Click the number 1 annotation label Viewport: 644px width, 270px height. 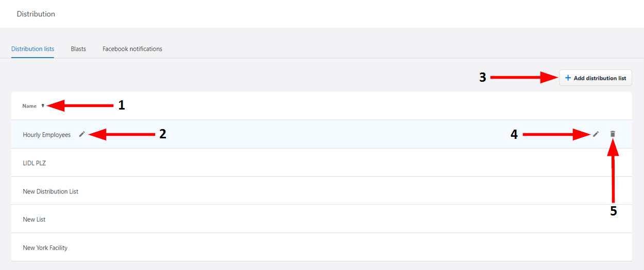122,105
